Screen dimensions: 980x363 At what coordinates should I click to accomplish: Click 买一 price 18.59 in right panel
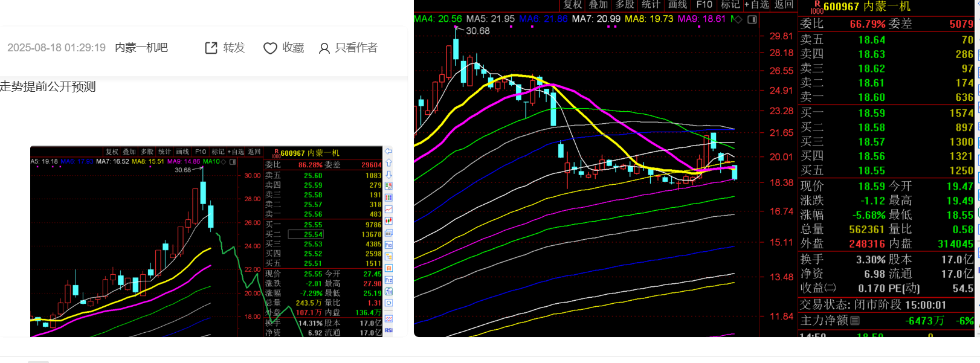(871, 113)
